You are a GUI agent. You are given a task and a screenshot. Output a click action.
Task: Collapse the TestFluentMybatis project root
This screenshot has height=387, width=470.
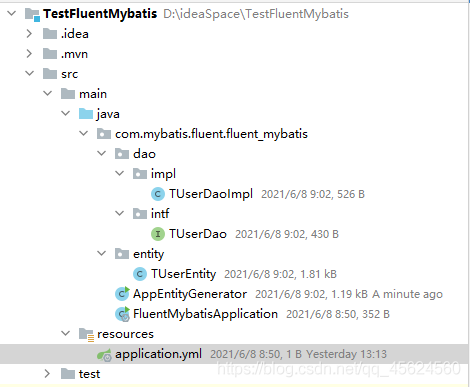pyautogui.click(x=12, y=13)
